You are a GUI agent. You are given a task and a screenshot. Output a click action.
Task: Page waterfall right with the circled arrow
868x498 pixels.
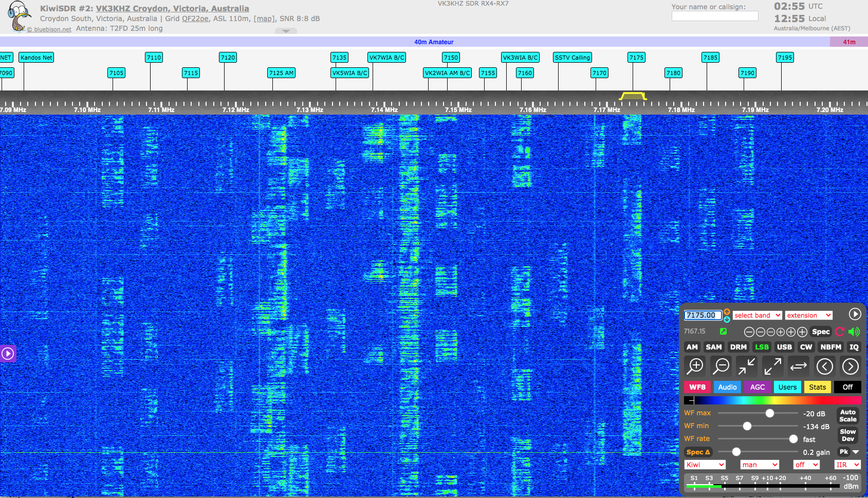tap(850, 366)
